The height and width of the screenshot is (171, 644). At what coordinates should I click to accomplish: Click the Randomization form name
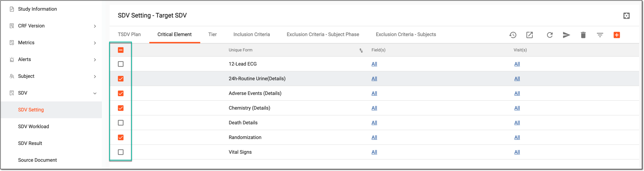coord(245,138)
